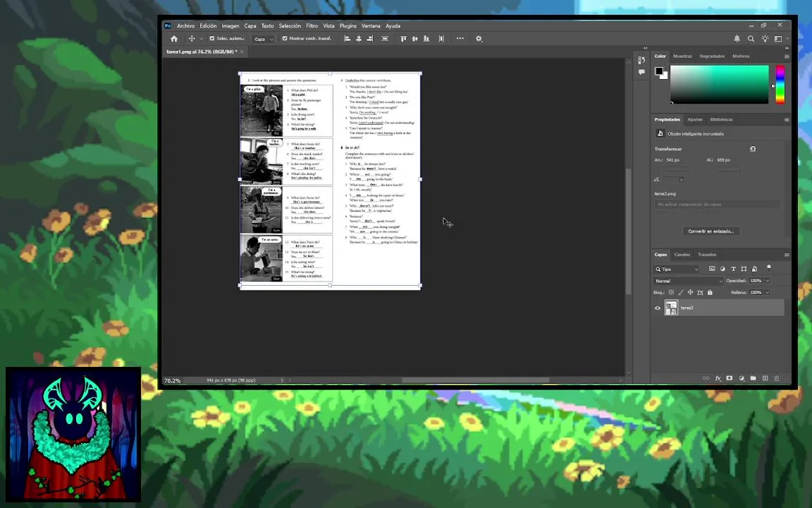812x508 pixels.
Task: Hide the tarea3 layer via eye icon
Action: [658, 308]
